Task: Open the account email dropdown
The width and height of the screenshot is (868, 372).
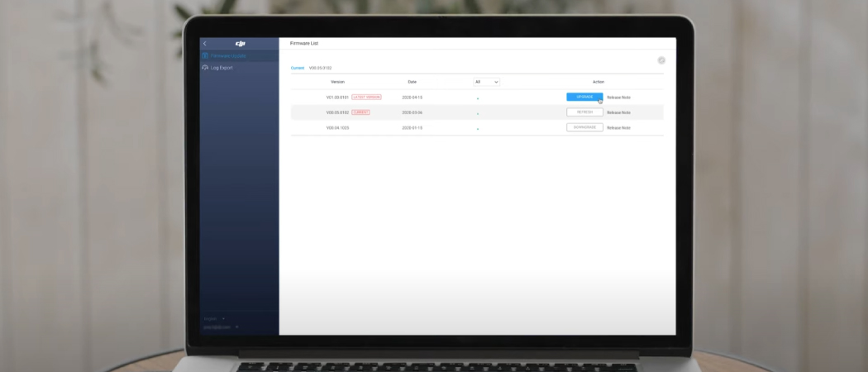Action: [x=220, y=327]
